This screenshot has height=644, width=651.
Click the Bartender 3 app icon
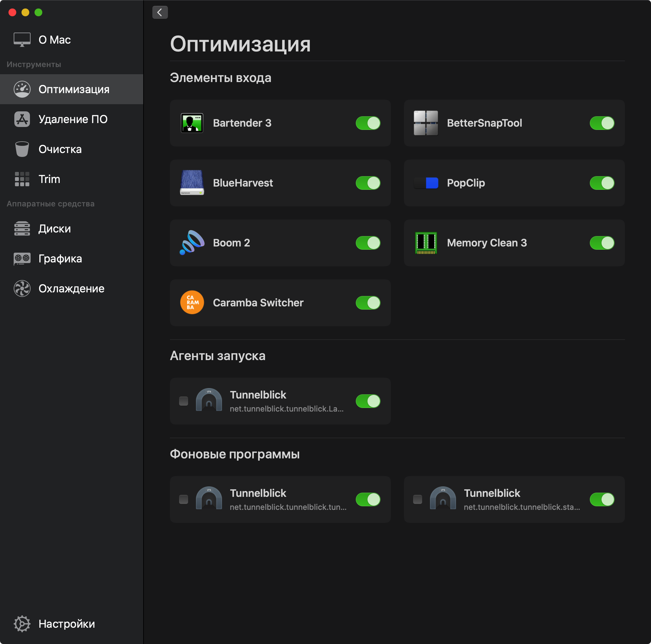click(192, 123)
